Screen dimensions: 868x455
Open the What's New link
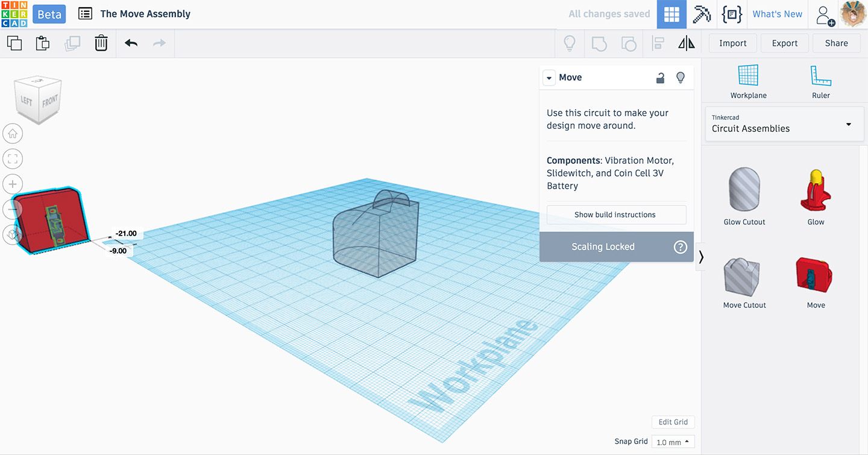point(778,14)
